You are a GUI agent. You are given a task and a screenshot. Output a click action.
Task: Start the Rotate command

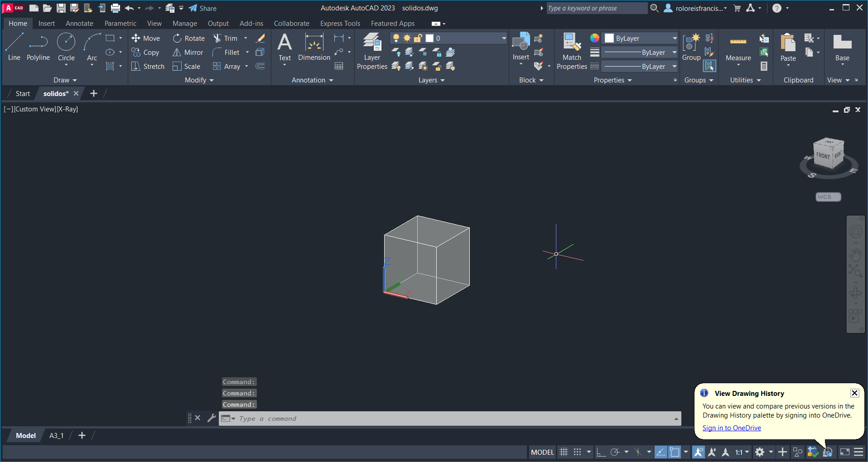[189, 38]
